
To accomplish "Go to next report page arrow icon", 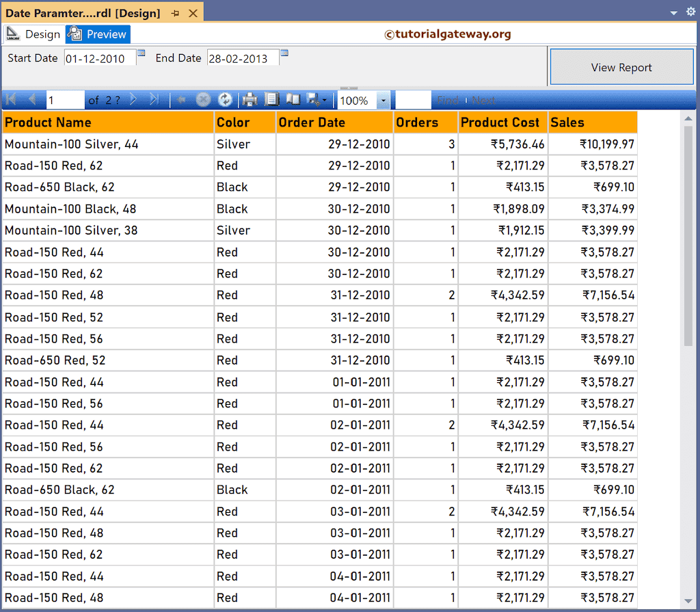I will click(133, 100).
